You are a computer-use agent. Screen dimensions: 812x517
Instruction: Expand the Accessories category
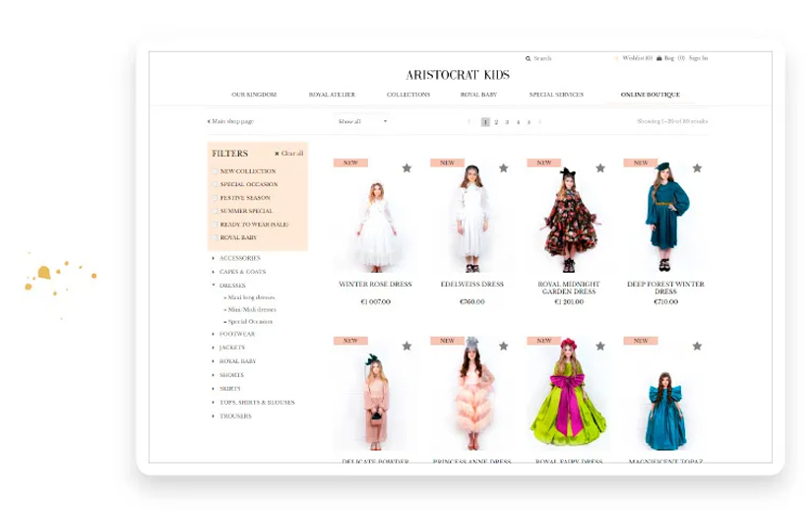[214, 258]
